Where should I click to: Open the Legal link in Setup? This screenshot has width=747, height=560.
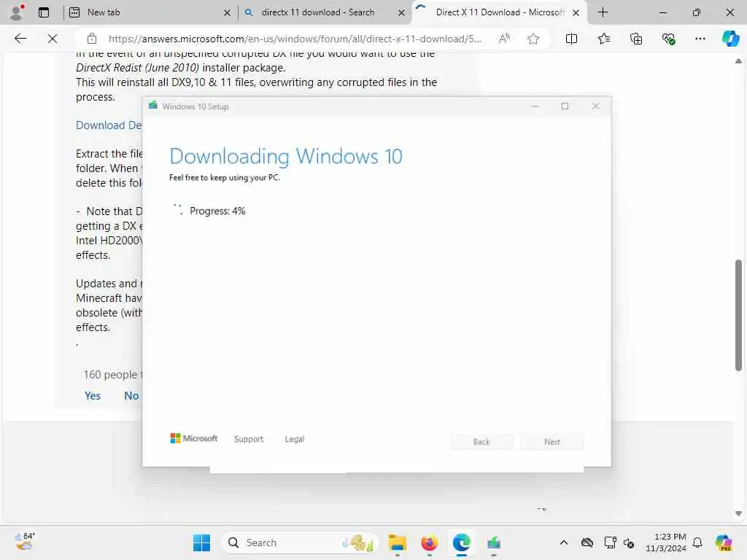(295, 439)
